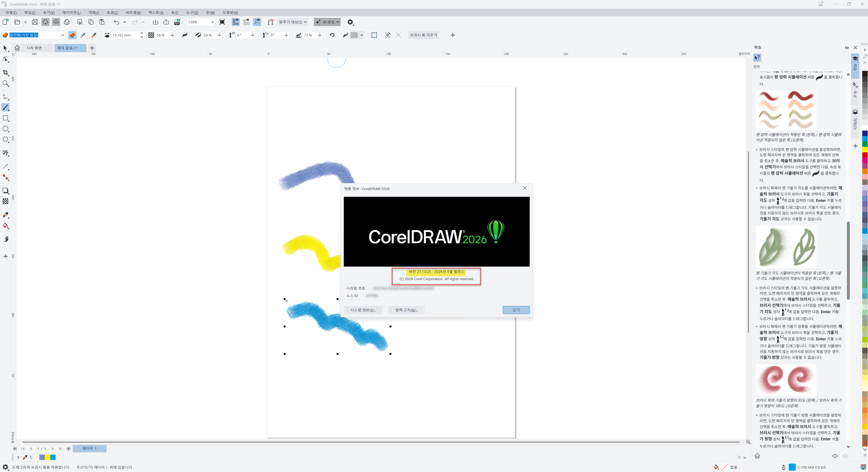
Task: Click the 브러시 획 지우기 button
Action: click(423, 35)
